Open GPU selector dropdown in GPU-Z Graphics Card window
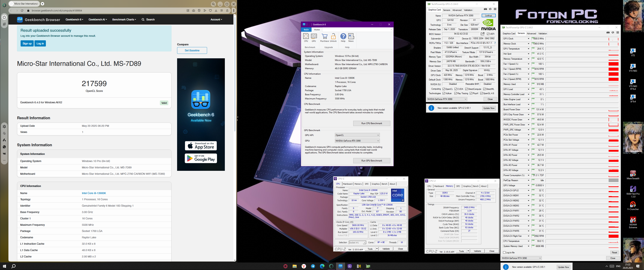The width and height of the screenshot is (644, 270). pyautogui.click(x=447, y=99)
